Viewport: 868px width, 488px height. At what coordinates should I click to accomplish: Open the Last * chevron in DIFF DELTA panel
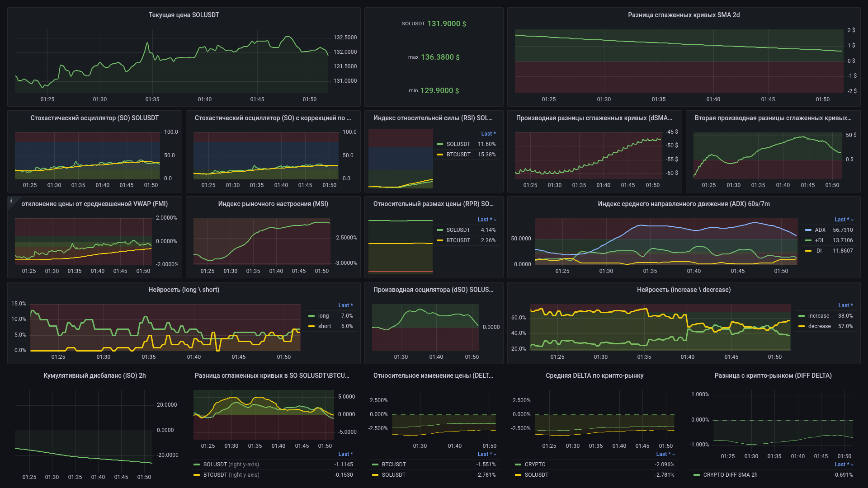(x=852, y=465)
